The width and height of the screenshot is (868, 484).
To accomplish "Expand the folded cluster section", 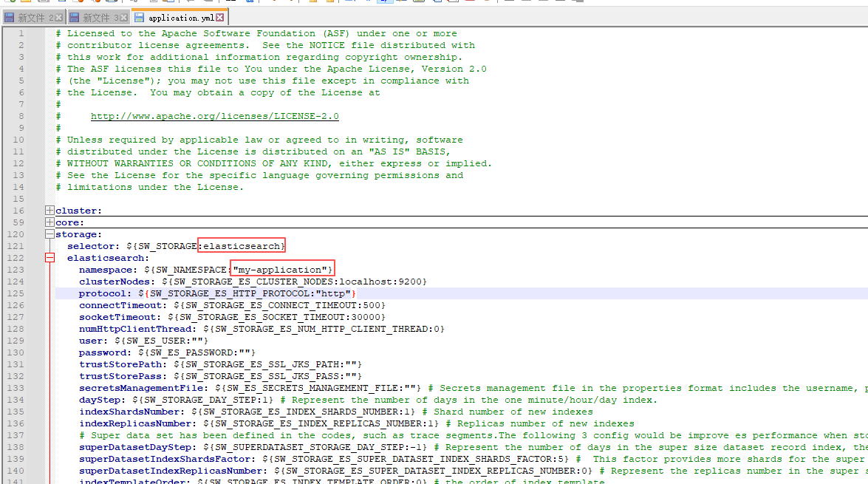I will point(49,210).
